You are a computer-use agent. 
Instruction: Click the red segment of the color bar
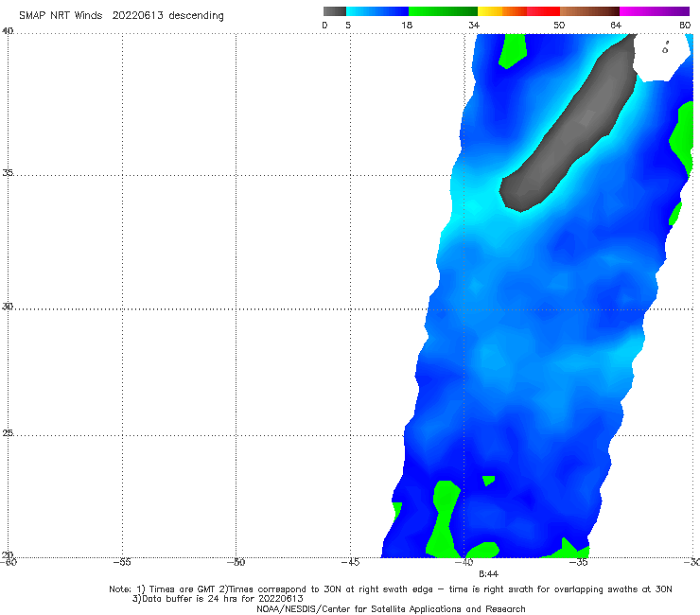click(x=543, y=11)
